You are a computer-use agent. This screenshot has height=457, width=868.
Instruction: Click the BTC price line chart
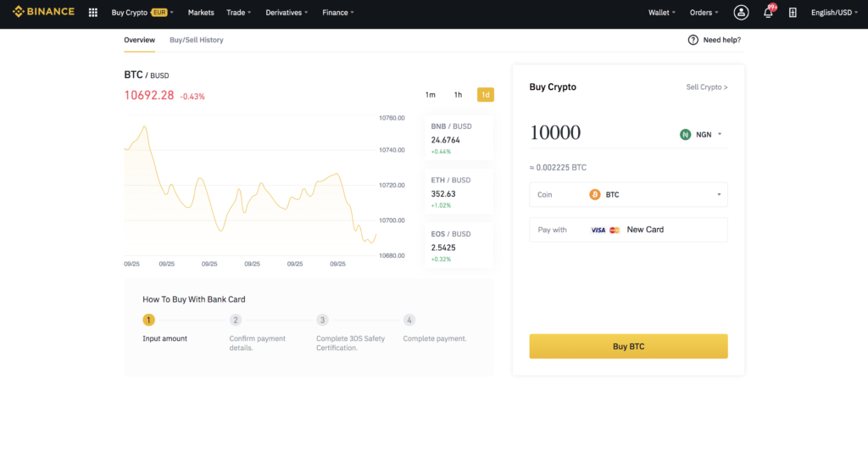250,186
